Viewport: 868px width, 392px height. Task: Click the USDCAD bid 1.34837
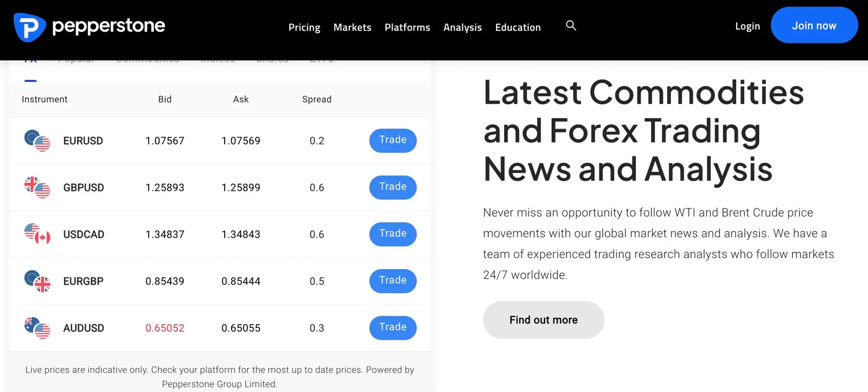[x=165, y=234]
